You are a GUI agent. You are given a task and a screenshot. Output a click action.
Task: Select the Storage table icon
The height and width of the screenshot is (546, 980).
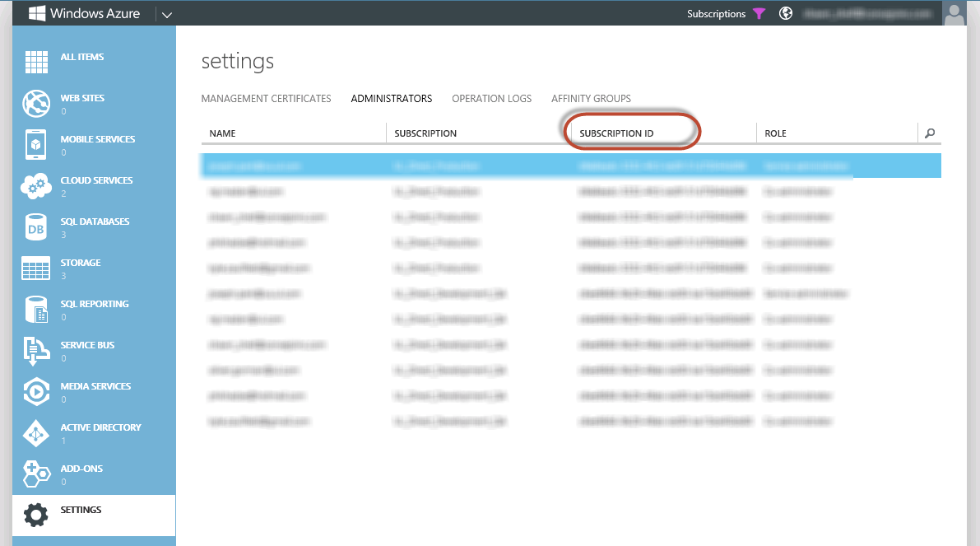click(x=36, y=268)
